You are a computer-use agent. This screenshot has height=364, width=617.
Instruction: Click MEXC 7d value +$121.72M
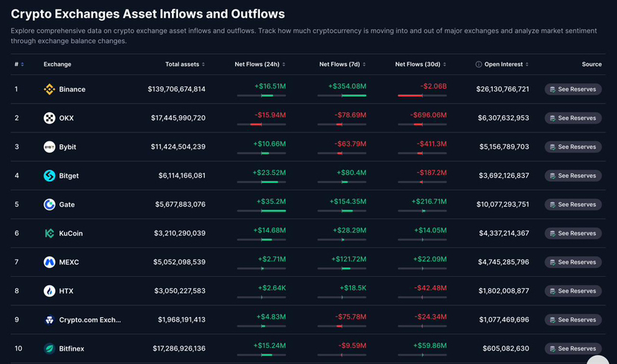[x=348, y=259]
